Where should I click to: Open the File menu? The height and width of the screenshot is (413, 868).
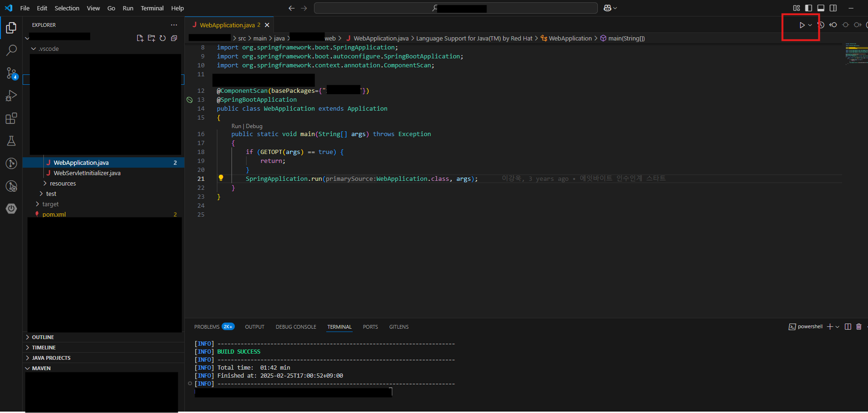tap(25, 8)
